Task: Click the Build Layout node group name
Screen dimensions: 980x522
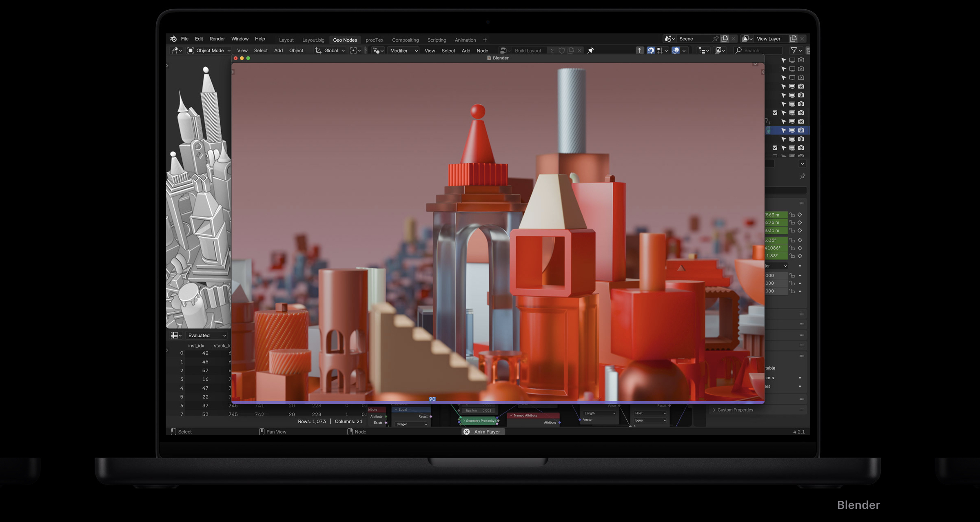Action: 528,51
